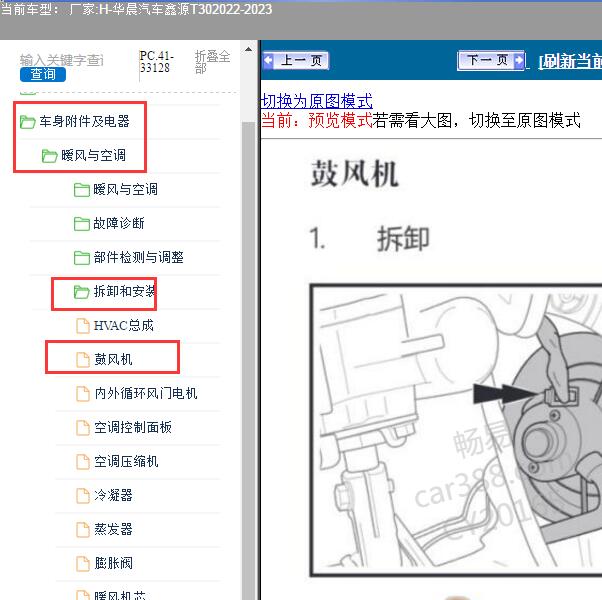Open the 鼓风机 document
Screen dimensions: 602x600
(113, 359)
